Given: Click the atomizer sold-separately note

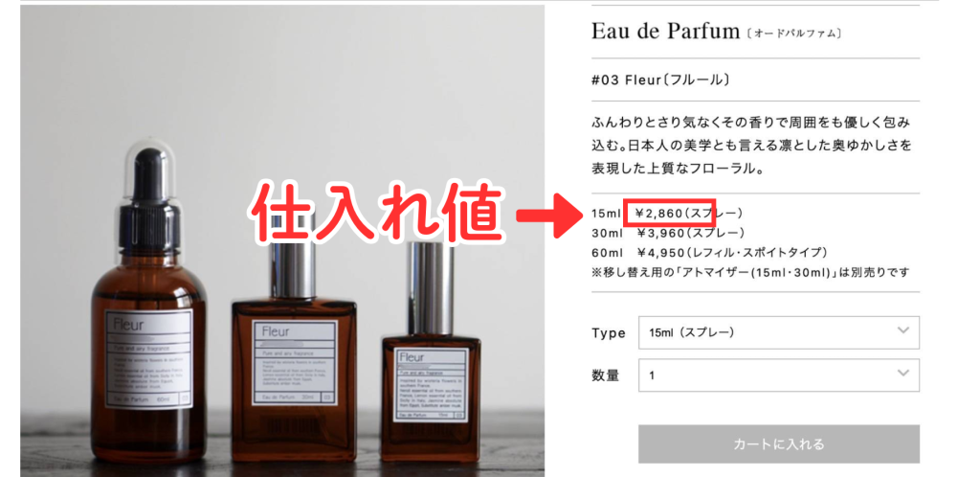Looking at the screenshot, I should (750, 272).
